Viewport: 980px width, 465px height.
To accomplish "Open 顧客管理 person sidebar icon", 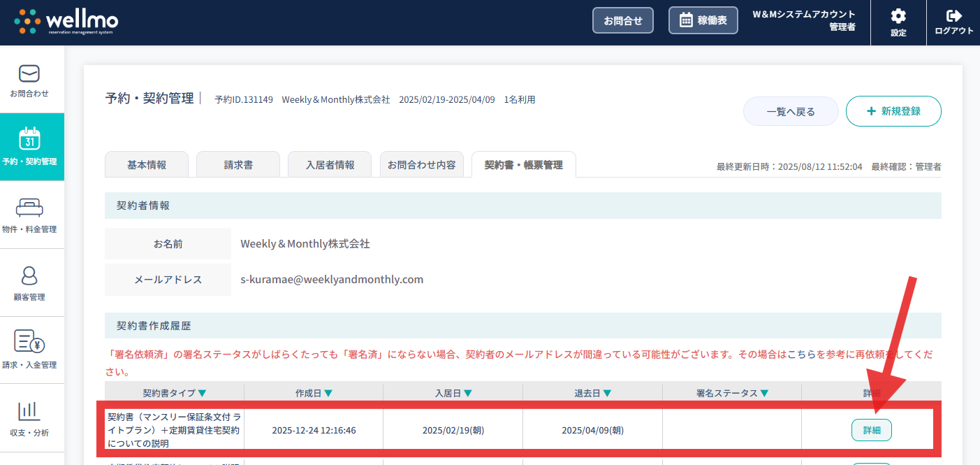I will pos(29,276).
